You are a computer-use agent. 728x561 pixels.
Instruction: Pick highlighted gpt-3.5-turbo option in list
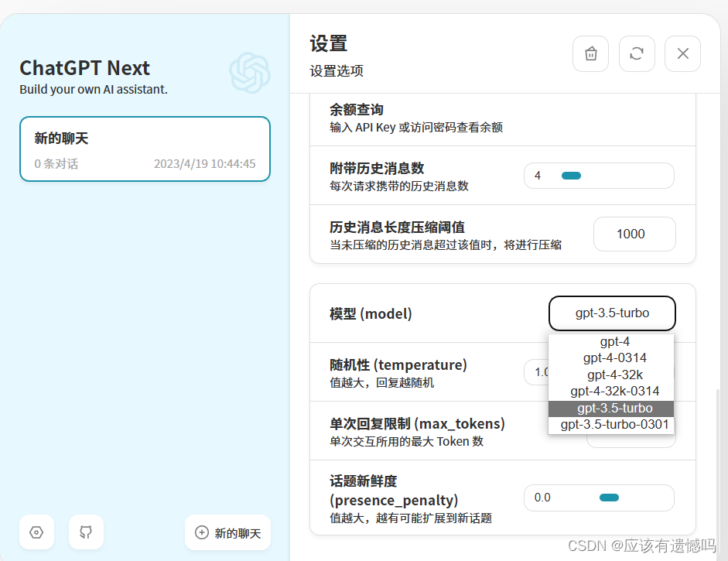pyautogui.click(x=611, y=409)
